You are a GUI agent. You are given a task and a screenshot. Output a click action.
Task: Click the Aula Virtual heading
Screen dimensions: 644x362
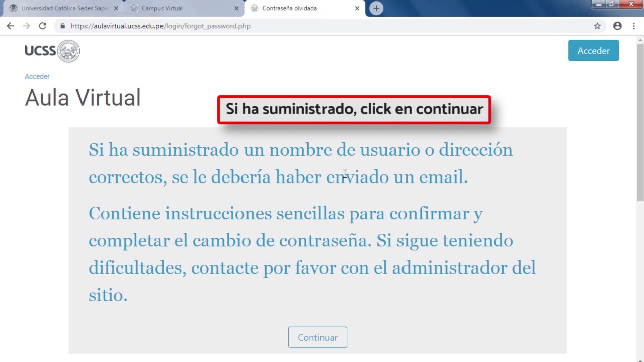pyautogui.click(x=83, y=98)
